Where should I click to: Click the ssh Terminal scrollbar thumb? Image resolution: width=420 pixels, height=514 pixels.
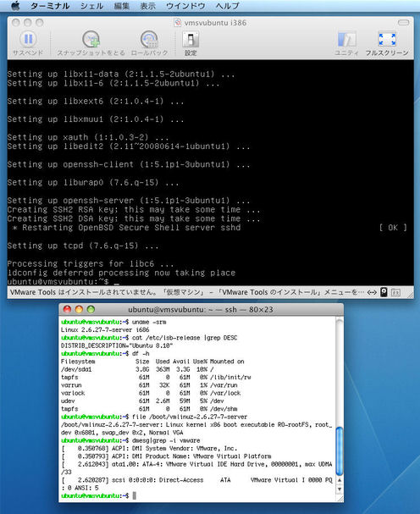pos(340,450)
